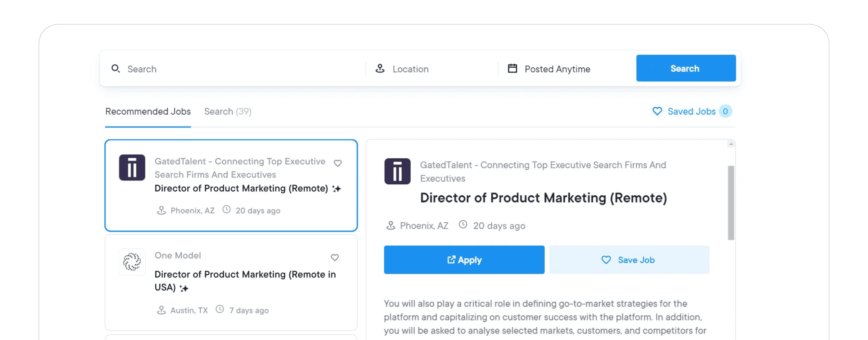The image size is (868, 340).
Task: Select the Director of Product Marketing (Remote in USA) title
Action: click(x=245, y=281)
